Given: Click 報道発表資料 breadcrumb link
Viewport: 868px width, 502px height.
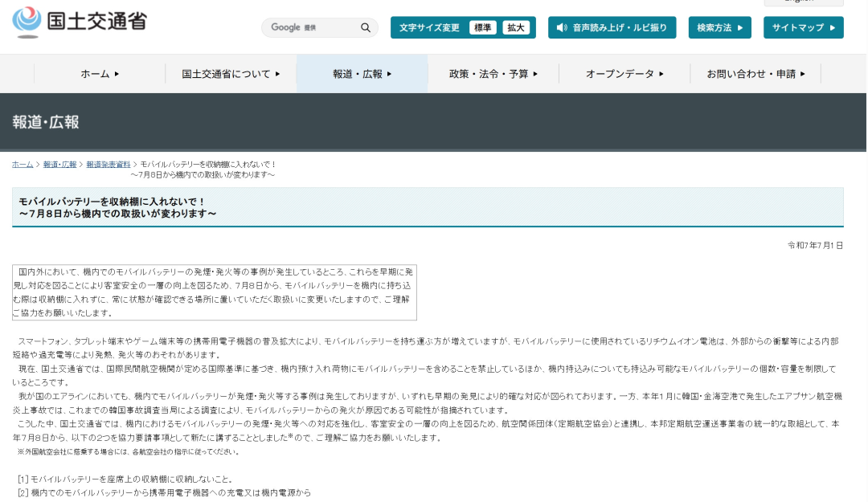Looking at the screenshot, I should 108,165.
